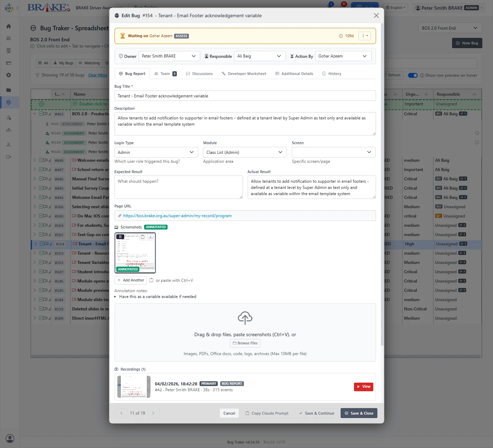Click the user avatar icon at sidebar bottom
493x448 pixels.
click(10, 438)
